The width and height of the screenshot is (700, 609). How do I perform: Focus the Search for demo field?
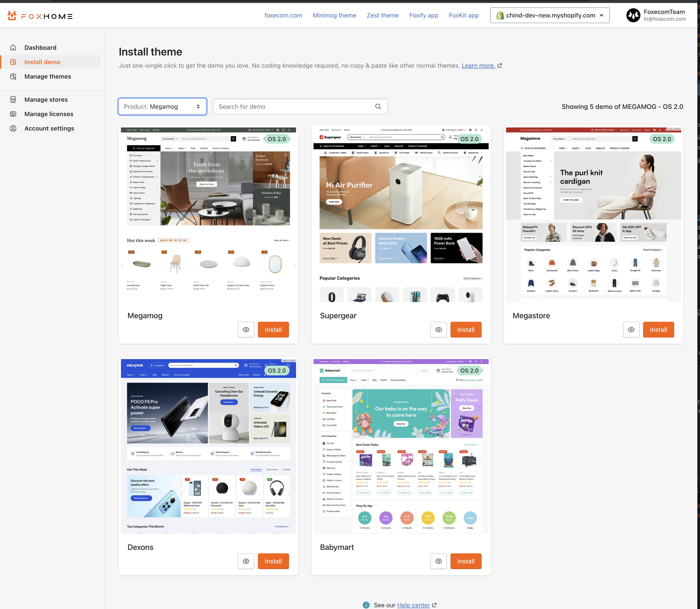[x=300, y=107]
